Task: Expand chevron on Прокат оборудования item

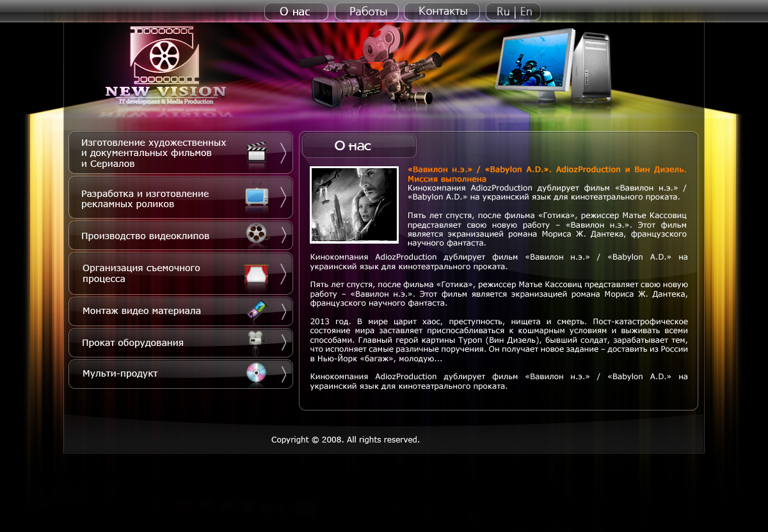Action: [x=283, y=343]
